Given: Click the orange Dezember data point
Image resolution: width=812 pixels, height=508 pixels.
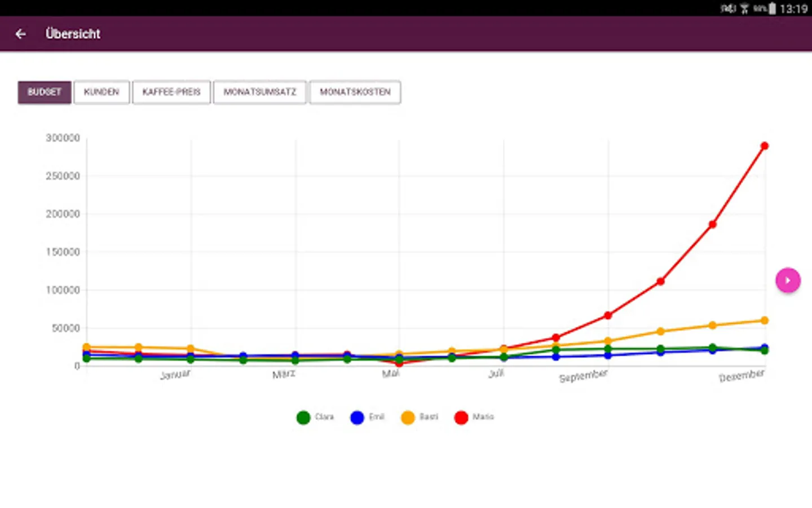Looking at the screenshot, I should [765, 321].
